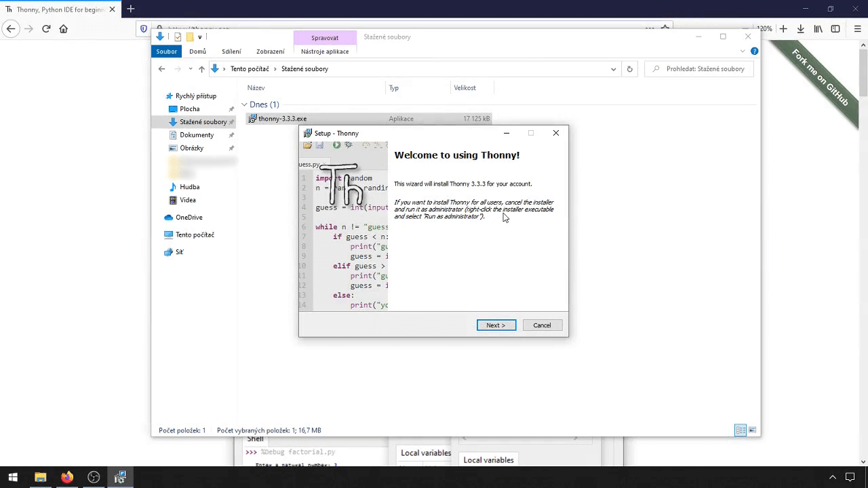
Task: Click the Prohledat: Stažené soubory search field
Action: tap(699, 69)
